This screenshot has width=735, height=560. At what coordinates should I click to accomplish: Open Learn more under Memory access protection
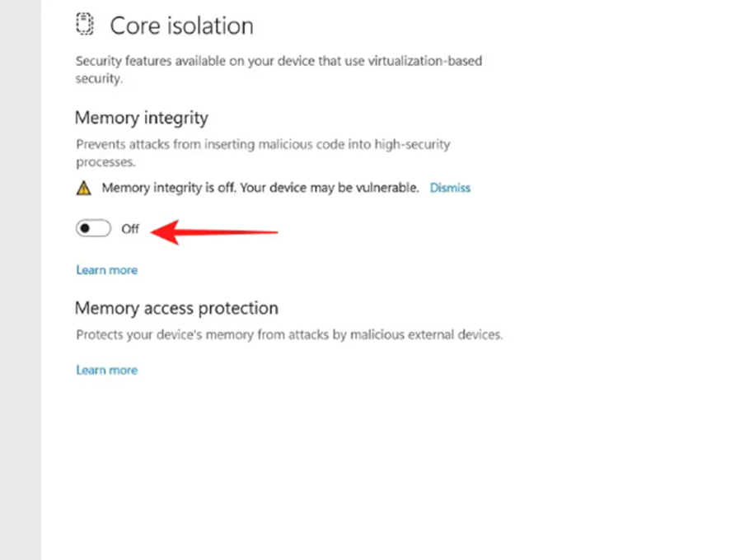pos(107,371)
